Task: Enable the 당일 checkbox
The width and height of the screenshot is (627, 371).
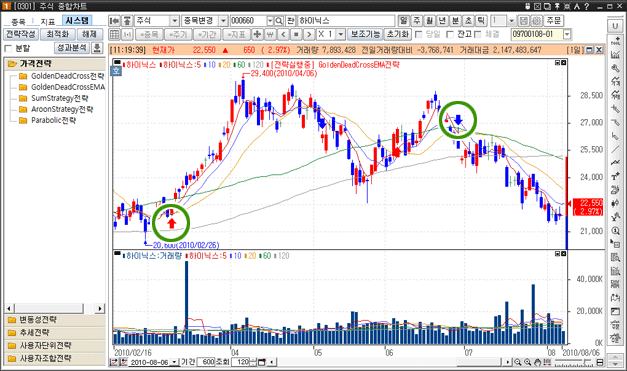Action: pos(419,34)
